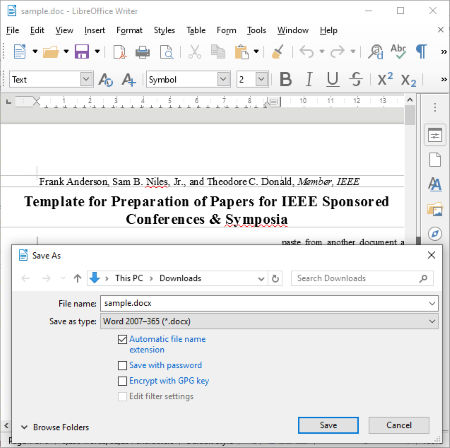Click the Search Downloads field

[x=362, y=278]
